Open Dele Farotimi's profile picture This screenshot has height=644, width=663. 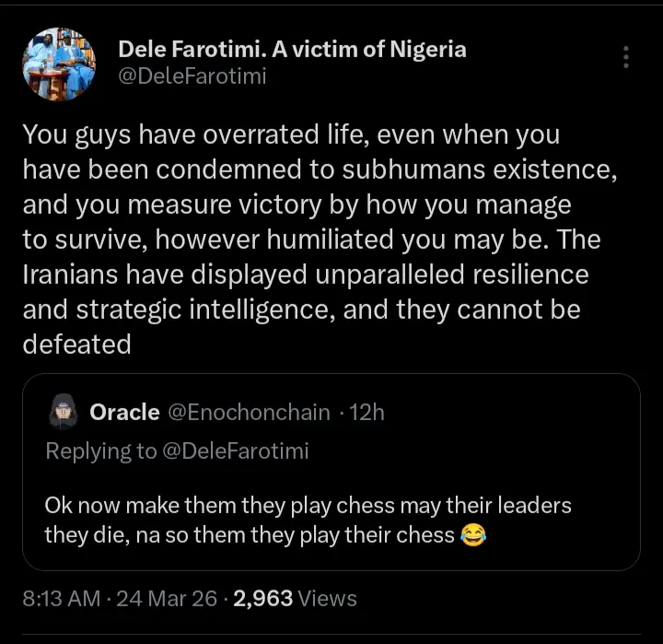pos(59,64)
